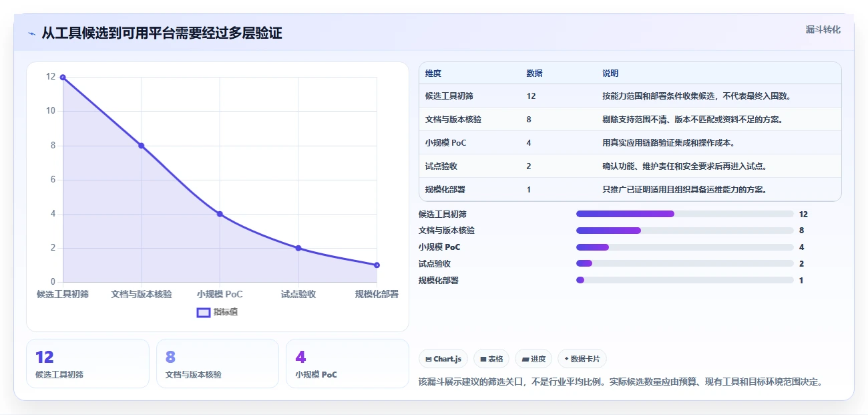Image resolution: width=868 pixels, height=415 pixels.
Task: Click the description starting 按能力范围和部署条件
Action: coord(696,96)
